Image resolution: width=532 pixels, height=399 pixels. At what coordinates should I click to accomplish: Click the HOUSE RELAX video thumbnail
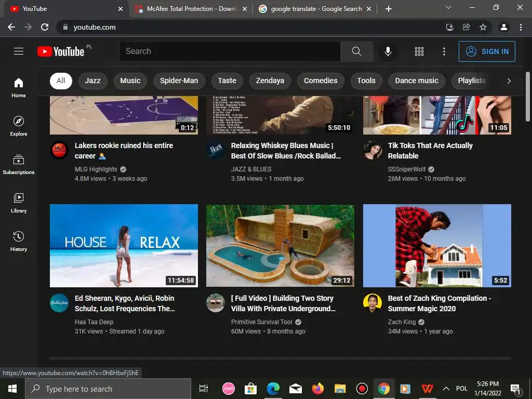coord(124,246)
